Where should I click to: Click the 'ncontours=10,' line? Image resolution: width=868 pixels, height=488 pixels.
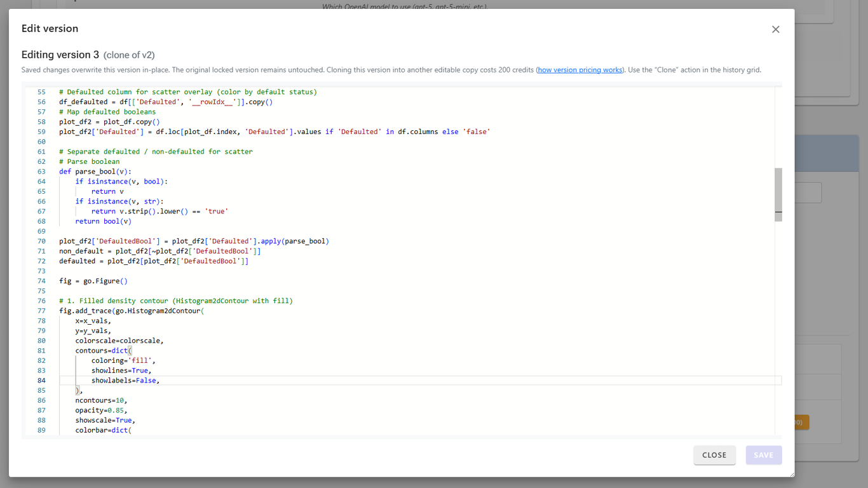[102, 400]
